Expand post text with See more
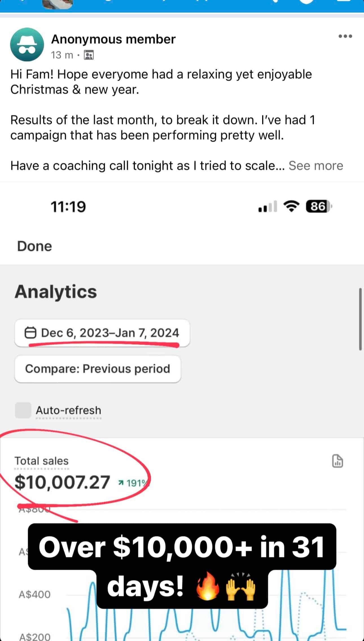Viewport: 364px width, 641px height. coord(315,166)
